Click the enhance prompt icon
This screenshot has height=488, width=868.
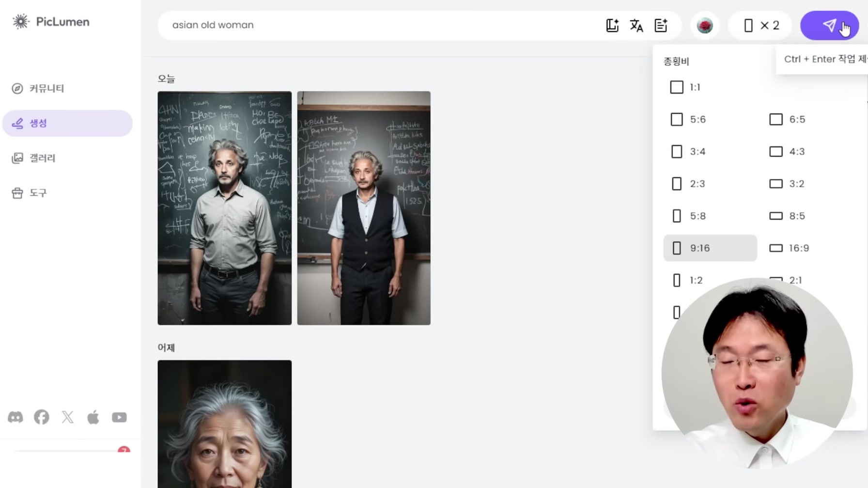click(x=661, y=25)
